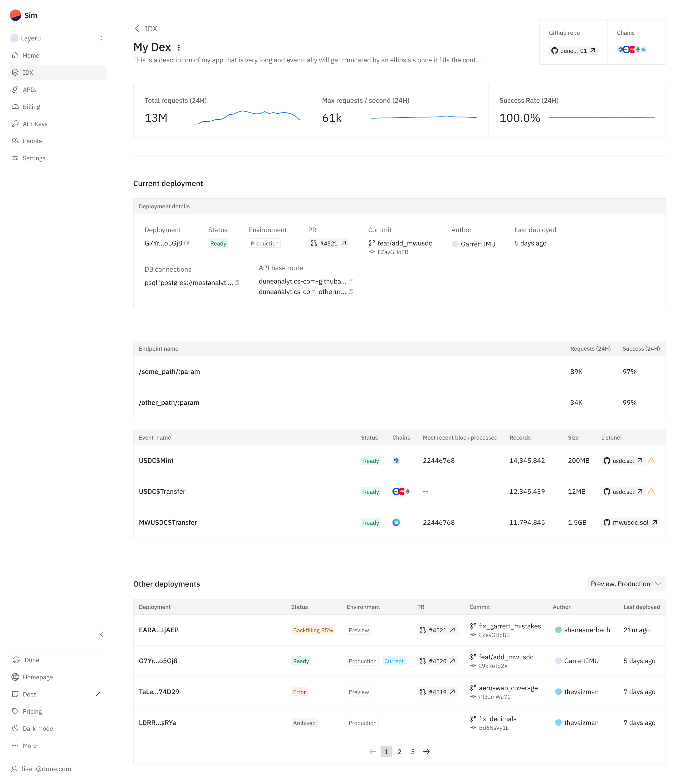Toggle Dark mode in the sidebar
Image resolution: width=685 pixels, height=784 pixels.
coord(38,729)
